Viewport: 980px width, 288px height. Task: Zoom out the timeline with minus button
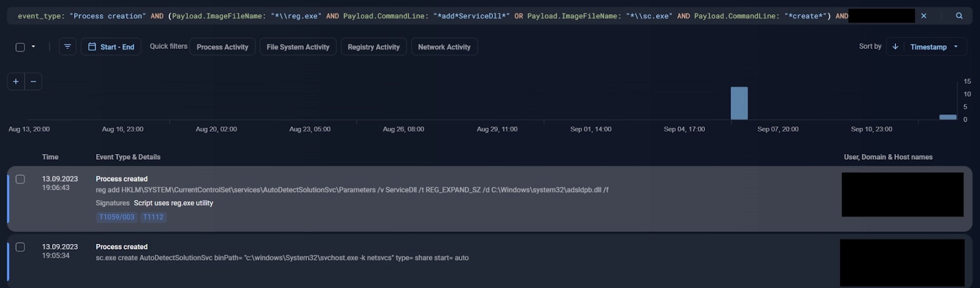(x=33, y=81)
